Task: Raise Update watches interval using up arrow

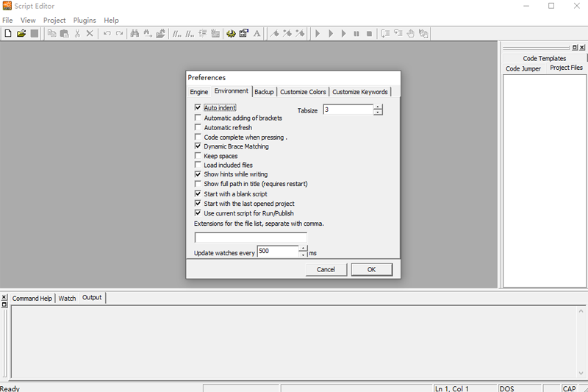Action: coord(303,248)
